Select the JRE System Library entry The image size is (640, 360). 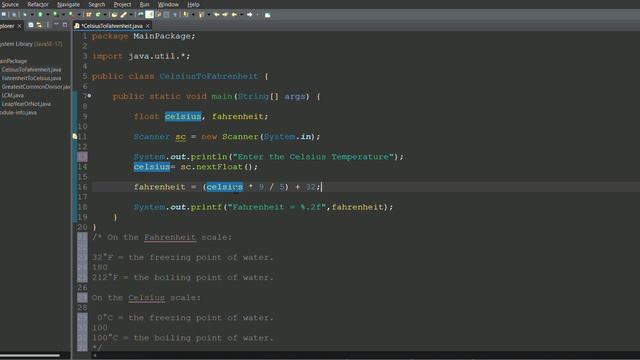[31, 44]
